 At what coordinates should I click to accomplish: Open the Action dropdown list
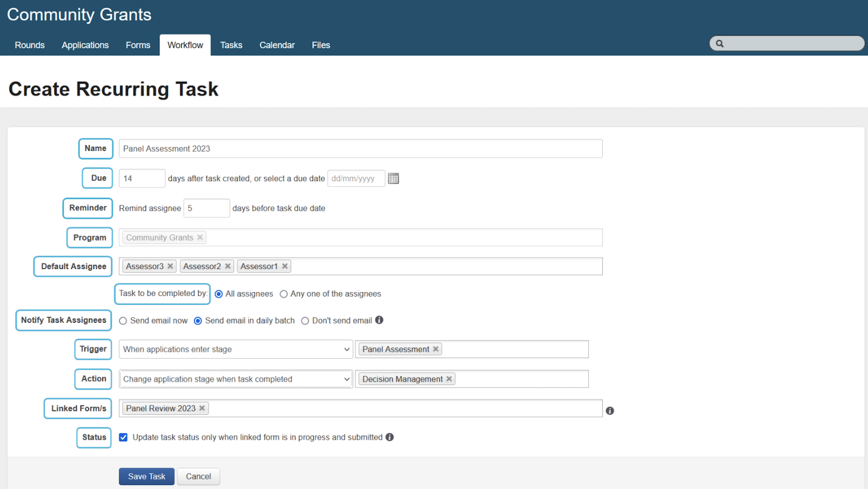click(x=236, y=379)
